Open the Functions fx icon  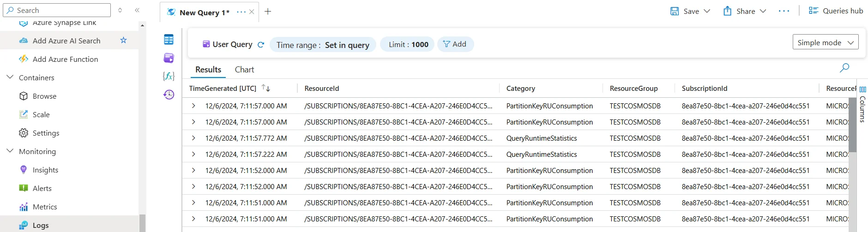point(169,76)
